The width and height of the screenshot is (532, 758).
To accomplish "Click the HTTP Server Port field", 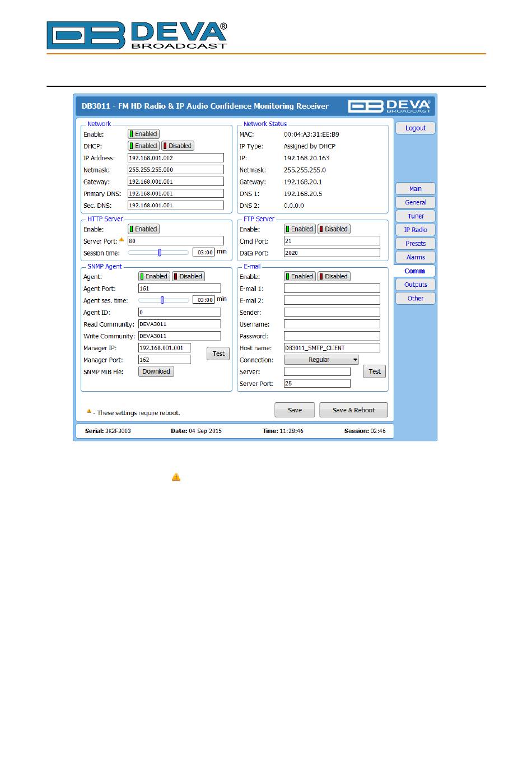I will [x=176, y=241].
